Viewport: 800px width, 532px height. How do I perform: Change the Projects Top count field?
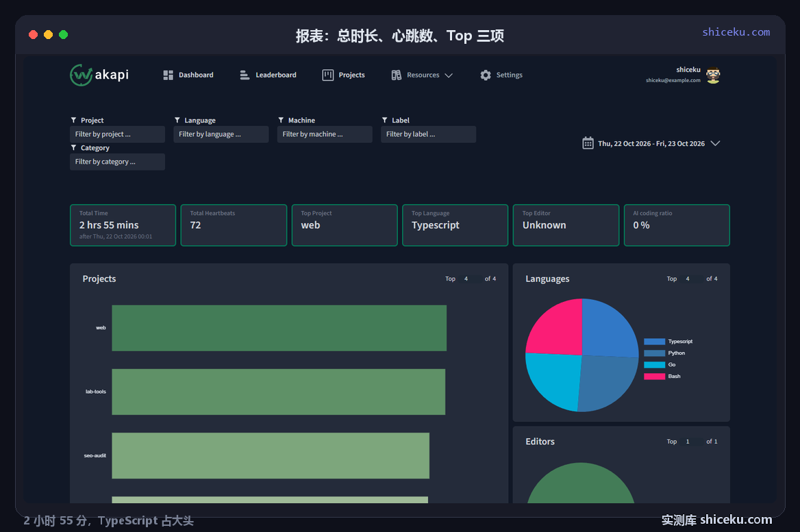[x=470, y=279]
